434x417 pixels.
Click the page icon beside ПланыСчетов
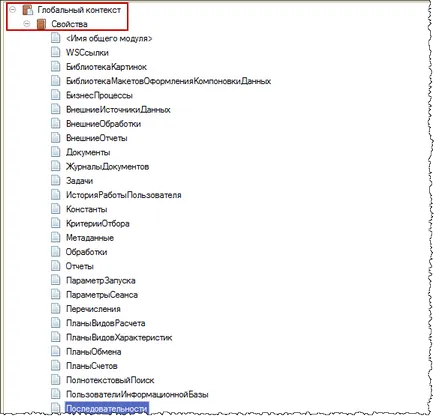pyautogui.click(x=56, y=366)
